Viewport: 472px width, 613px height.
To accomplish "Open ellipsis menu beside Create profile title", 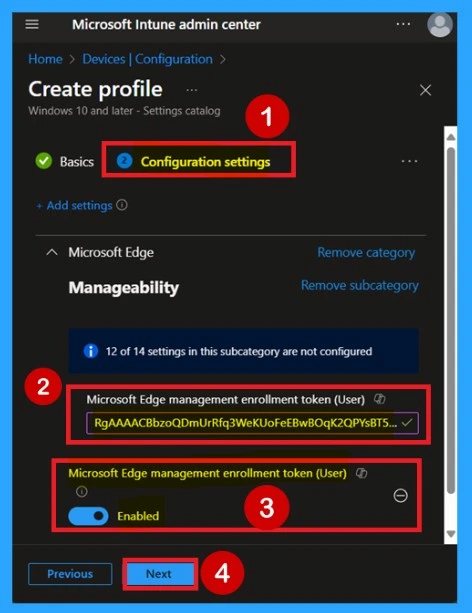I will tap(191, 90).
